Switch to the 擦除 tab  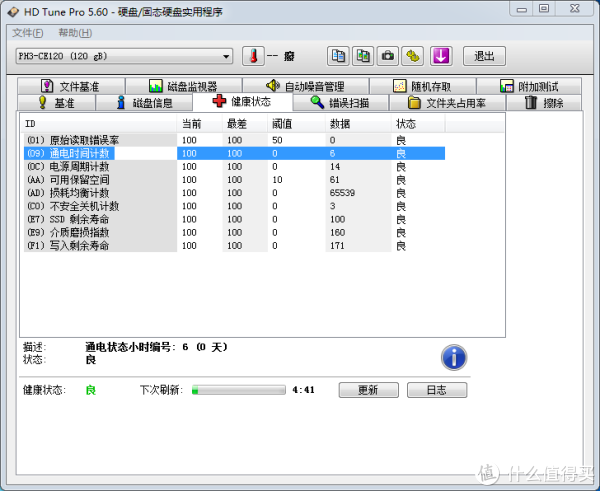[544, 103]
